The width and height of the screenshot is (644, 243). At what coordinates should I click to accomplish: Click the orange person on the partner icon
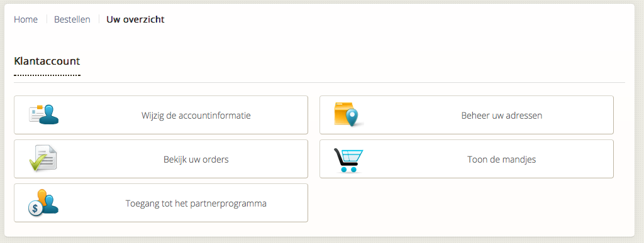[x=42, y=195]
